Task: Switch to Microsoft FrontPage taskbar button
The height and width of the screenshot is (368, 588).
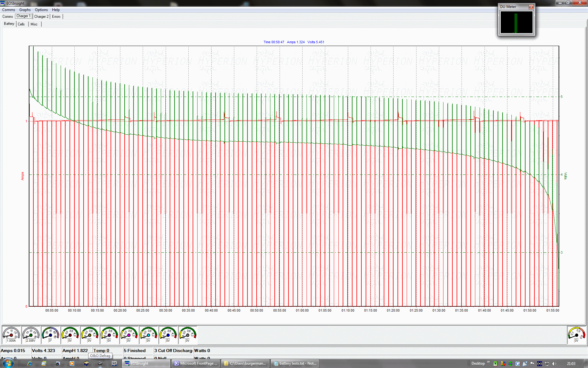Action: pyautogui.click(x=195, y=363)
